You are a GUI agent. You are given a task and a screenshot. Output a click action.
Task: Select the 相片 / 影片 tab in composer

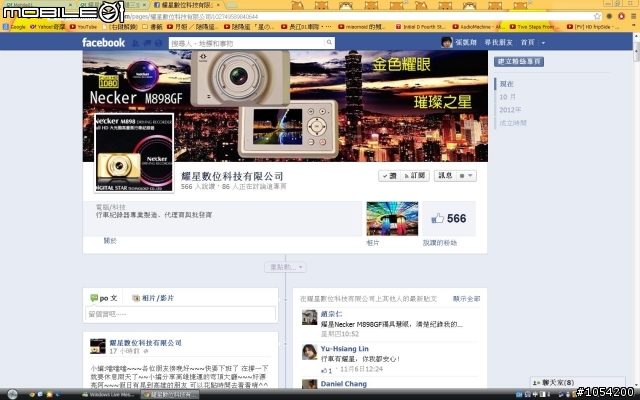153,298
